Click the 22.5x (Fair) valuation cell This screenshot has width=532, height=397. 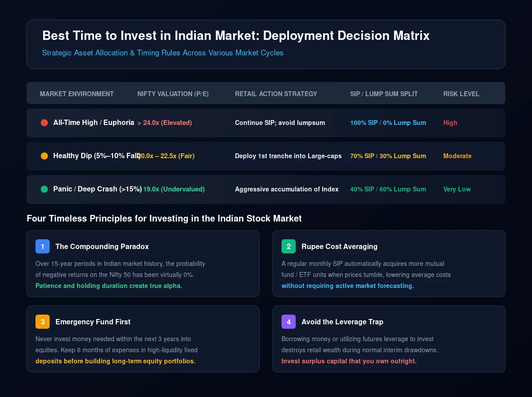pos(166,156)
